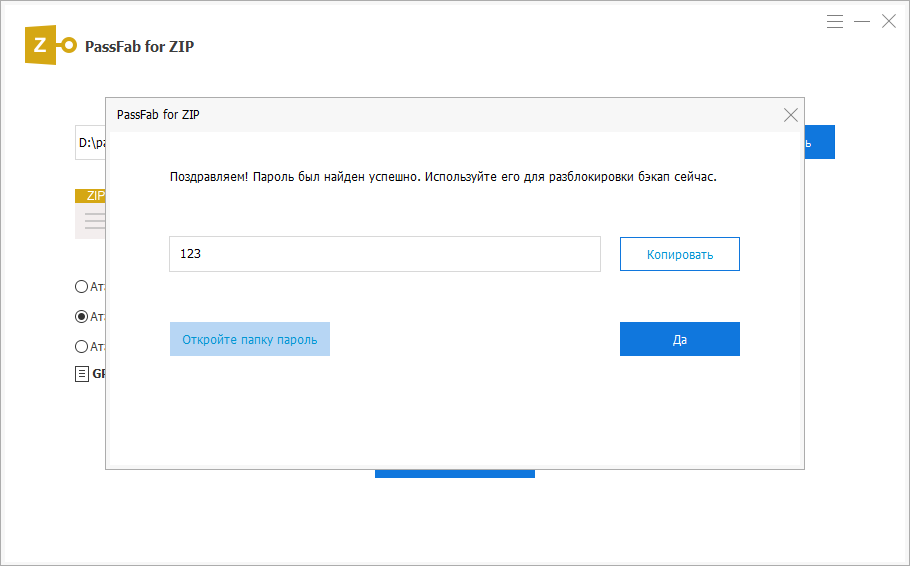
Task: Click the GPU options list icon
Action: point(82,374)
